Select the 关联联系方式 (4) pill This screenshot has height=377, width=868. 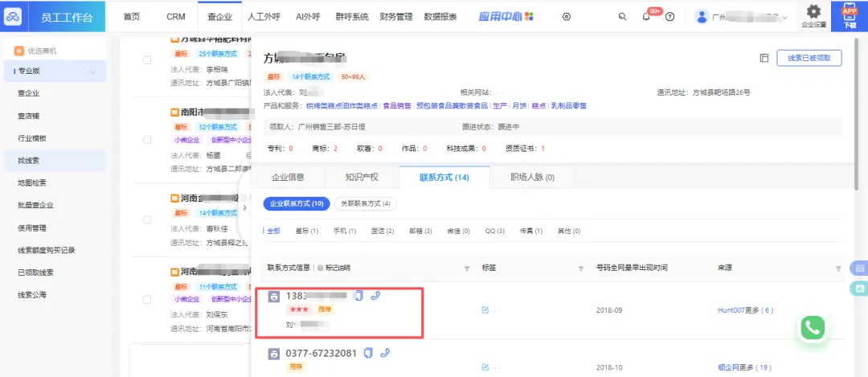coord(366,203)
